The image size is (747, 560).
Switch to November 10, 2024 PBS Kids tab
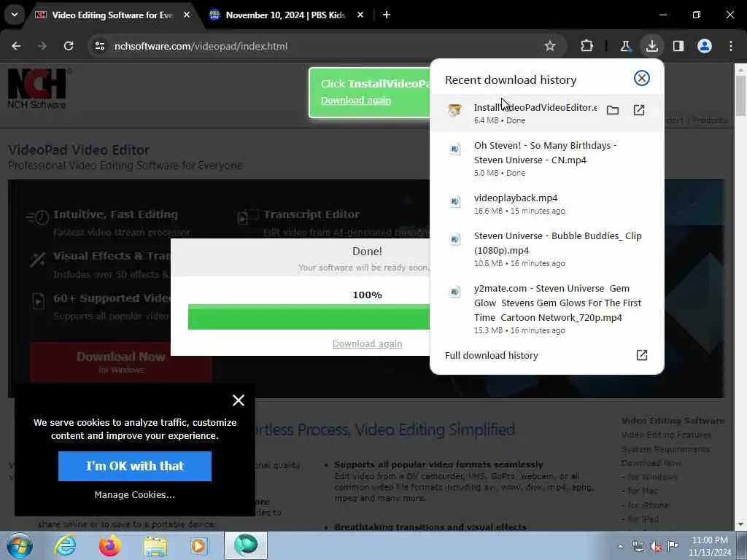point(286,15)
